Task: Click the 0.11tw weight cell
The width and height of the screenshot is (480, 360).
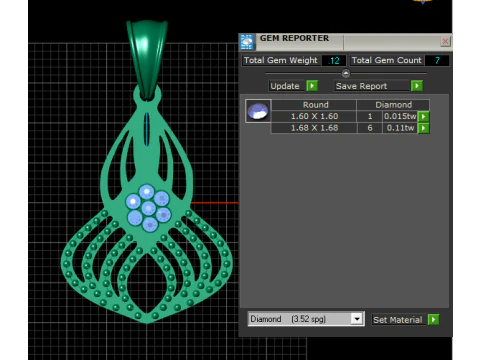Action: [x=400, y=128]
